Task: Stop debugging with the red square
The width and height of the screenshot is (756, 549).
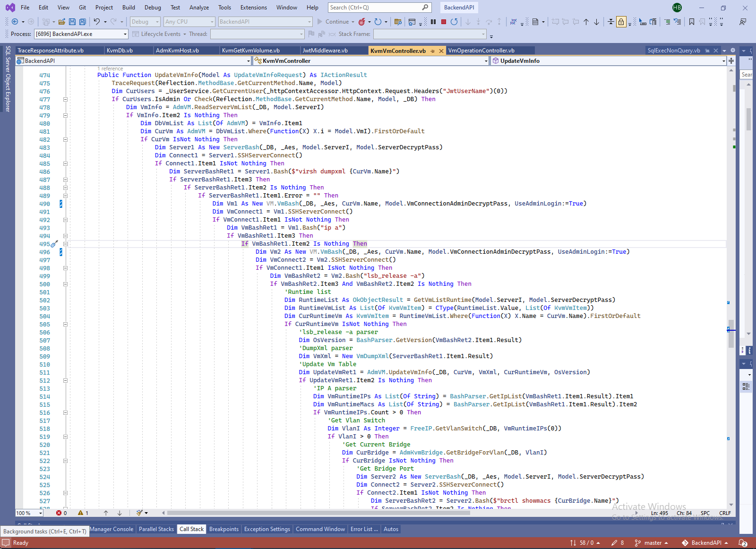Action: [444, 22]
